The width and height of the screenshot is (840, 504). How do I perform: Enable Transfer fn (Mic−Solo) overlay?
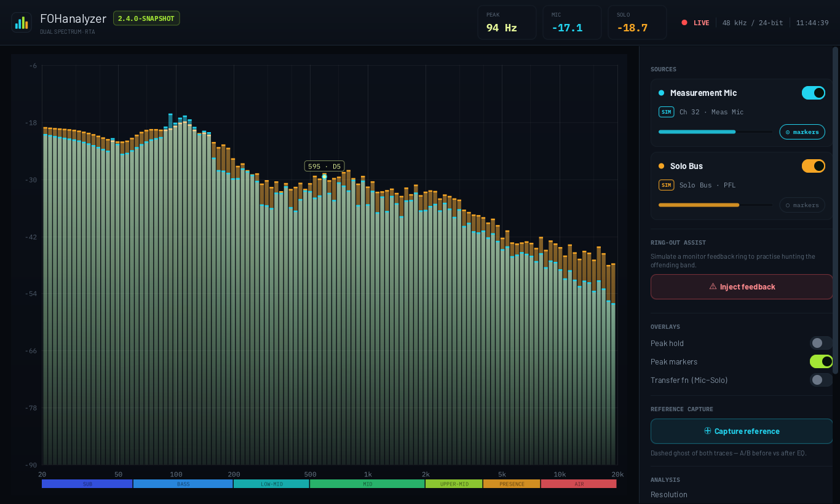[x=821, y=380]
